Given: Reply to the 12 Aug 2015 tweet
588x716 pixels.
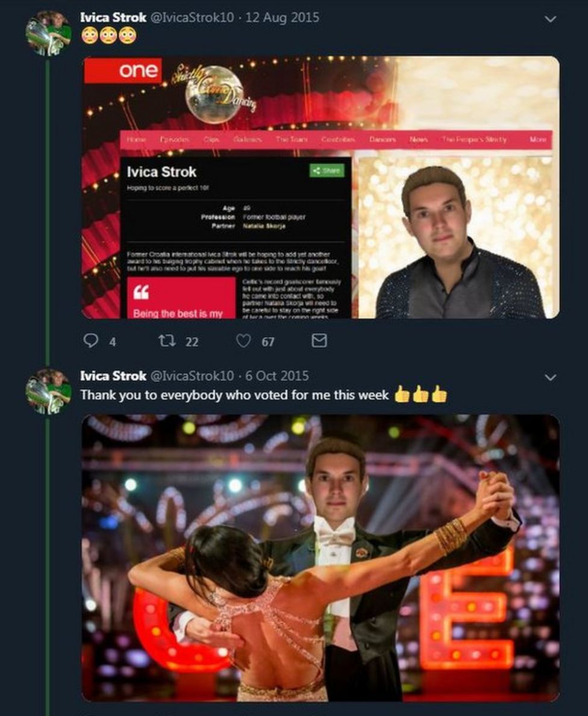Looking at the screenshot, I should (91, 341).
